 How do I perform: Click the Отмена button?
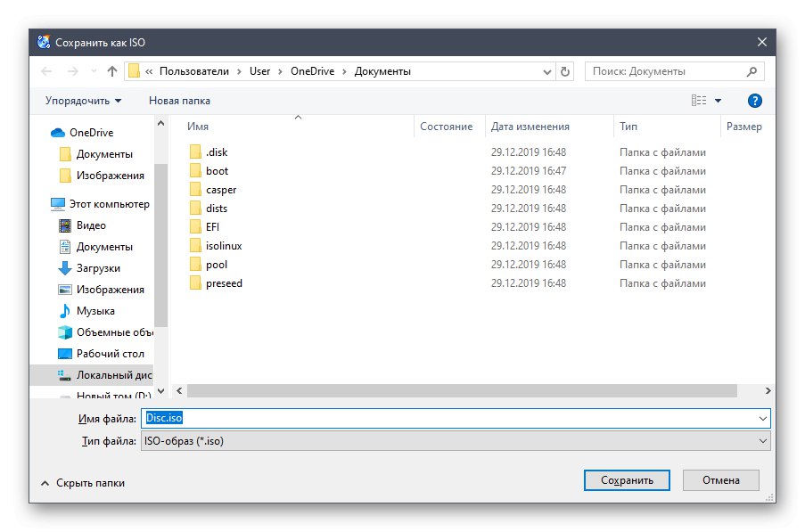(721, 480)
